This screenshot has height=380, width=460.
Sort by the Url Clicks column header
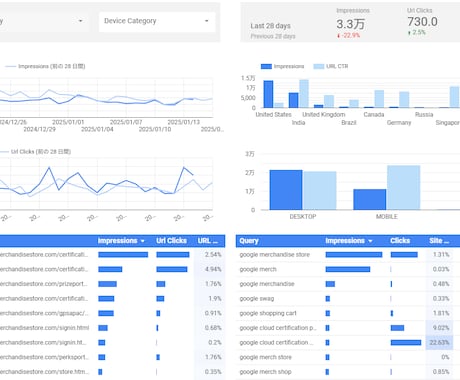171,241
